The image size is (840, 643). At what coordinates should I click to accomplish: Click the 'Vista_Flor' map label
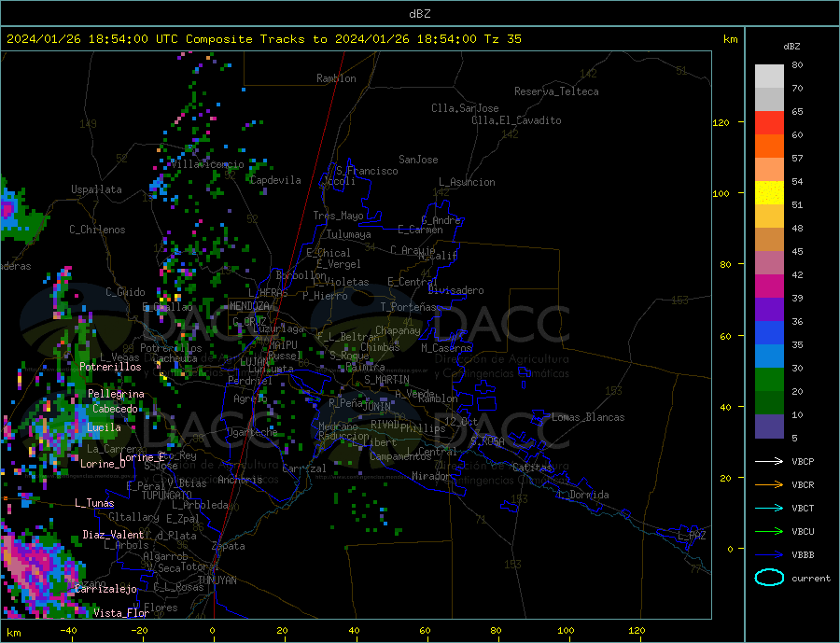(121, 613)
